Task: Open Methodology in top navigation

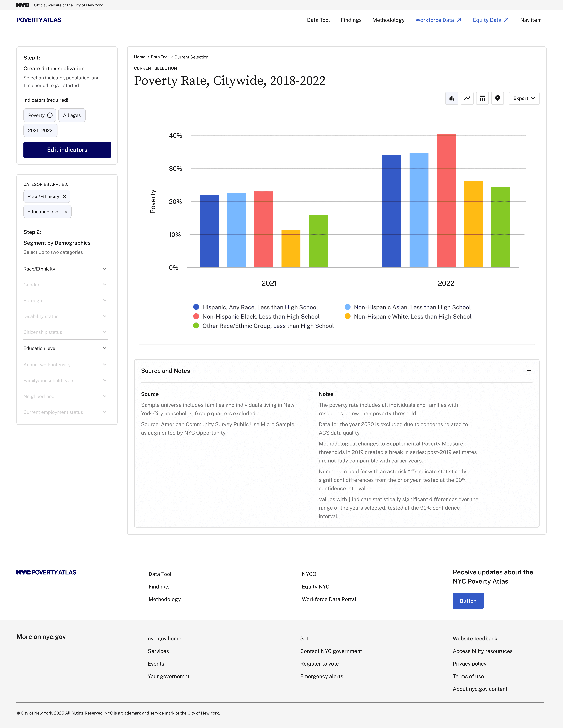Action: [388, 20]
